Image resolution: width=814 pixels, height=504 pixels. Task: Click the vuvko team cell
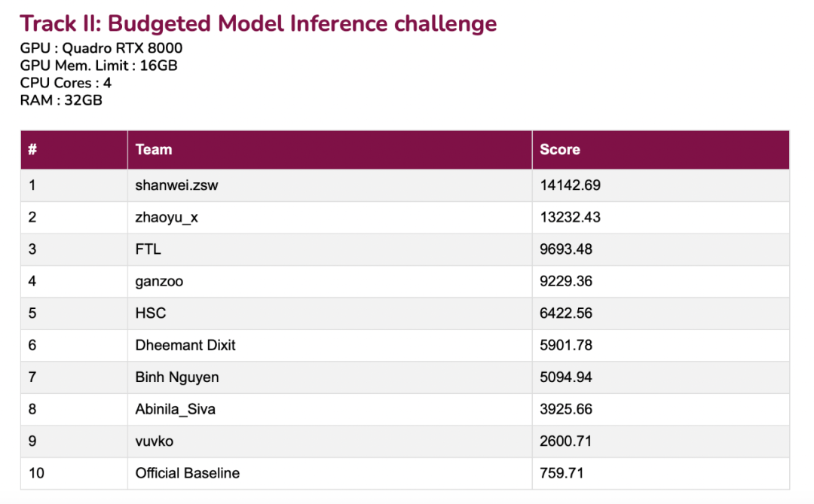pos(154,441)
